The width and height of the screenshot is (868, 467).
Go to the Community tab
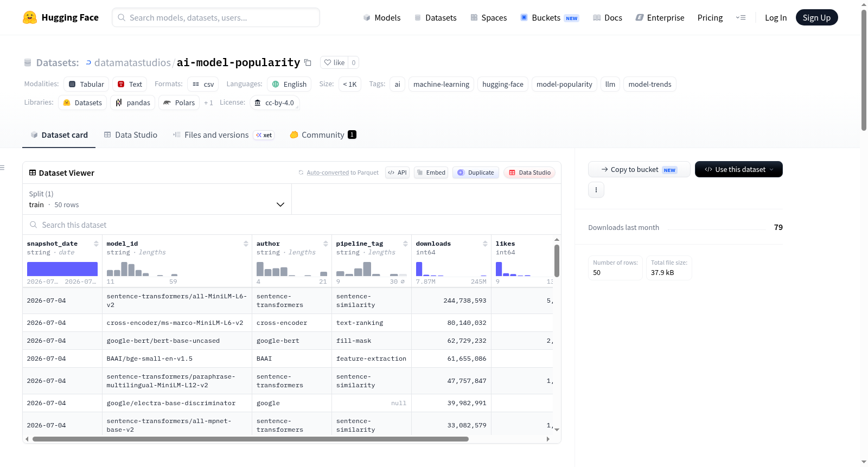coord(323,135)
